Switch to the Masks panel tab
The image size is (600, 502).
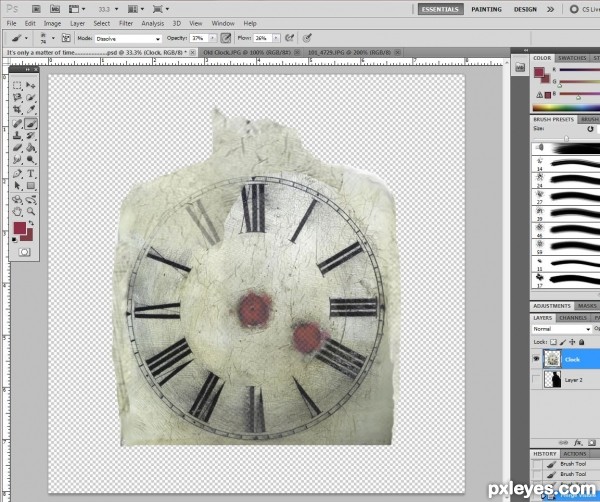[x=587, y=306]
